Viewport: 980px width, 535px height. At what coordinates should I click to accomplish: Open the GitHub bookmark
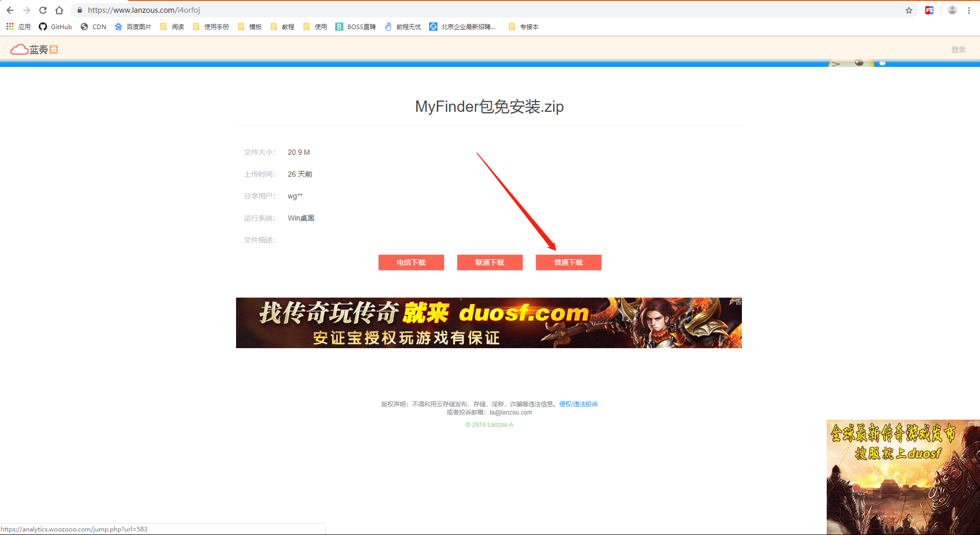(x=55, y=27)
